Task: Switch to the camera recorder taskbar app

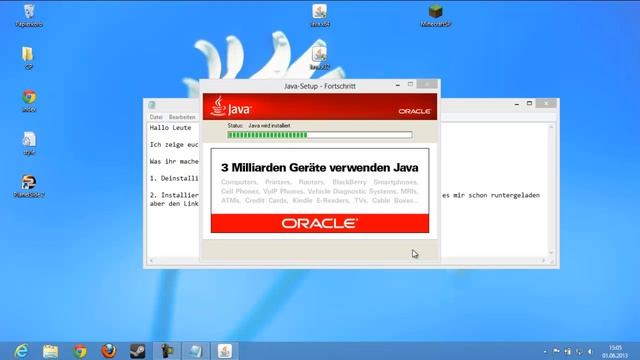Action: tap(167, 351)
